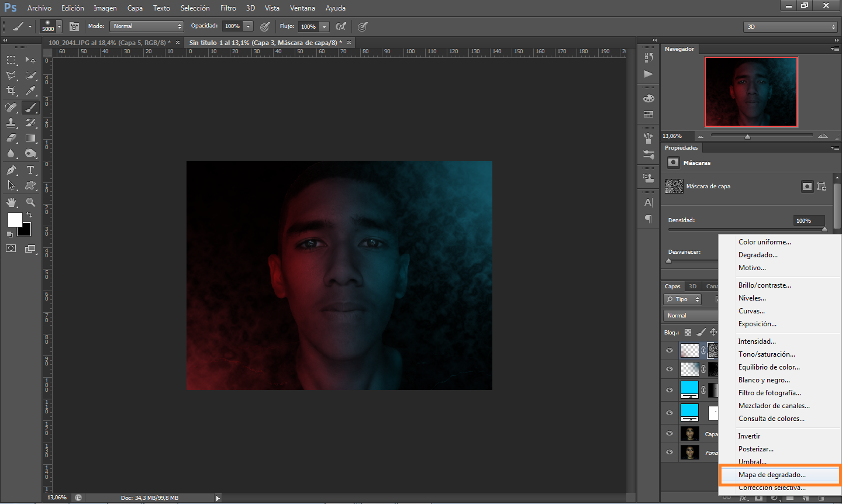The width and height of the screenshot is (842, 504).
Task: Open the Flujo value dropdown arrow
Action: (x=325, y=26)
